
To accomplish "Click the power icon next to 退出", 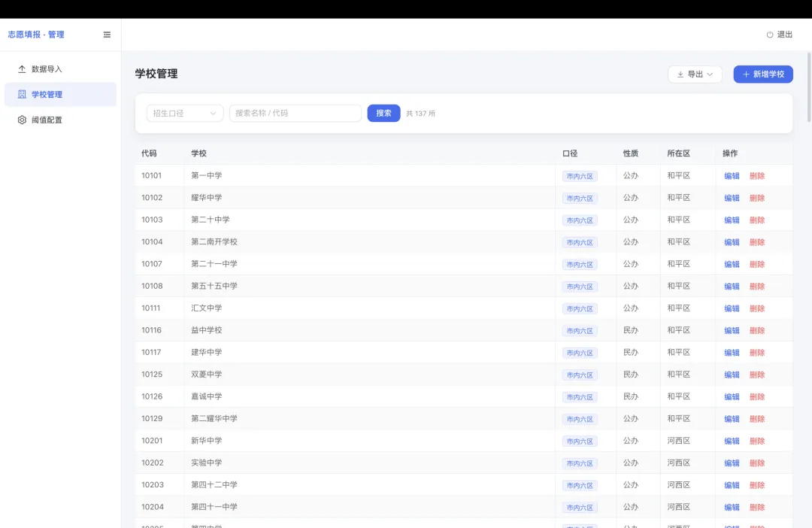I will pos(770,35).
